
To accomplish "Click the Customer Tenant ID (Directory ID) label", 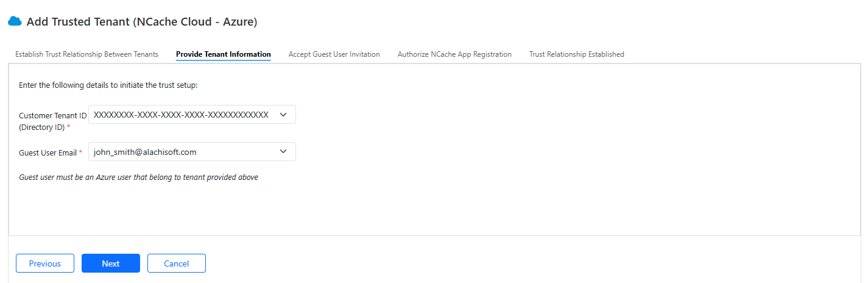I will coord(53,121).
